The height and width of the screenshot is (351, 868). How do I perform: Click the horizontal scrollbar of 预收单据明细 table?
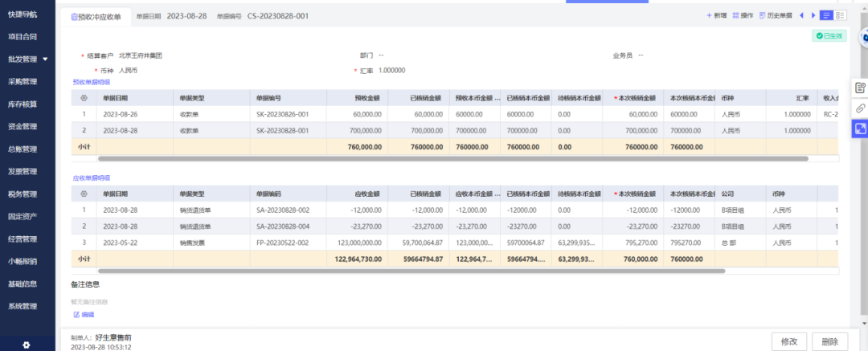pyautogui.click(x=452, y=158)
